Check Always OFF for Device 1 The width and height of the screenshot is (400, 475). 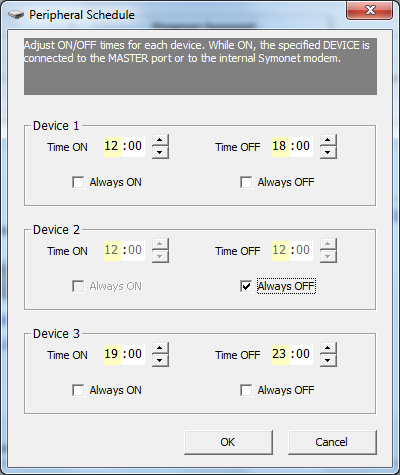pos(246,182)
